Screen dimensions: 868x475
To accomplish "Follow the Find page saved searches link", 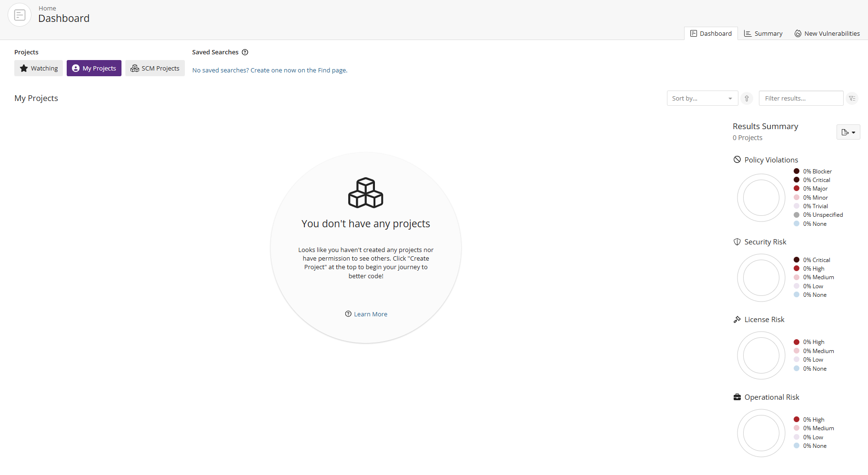I will 270,71.
